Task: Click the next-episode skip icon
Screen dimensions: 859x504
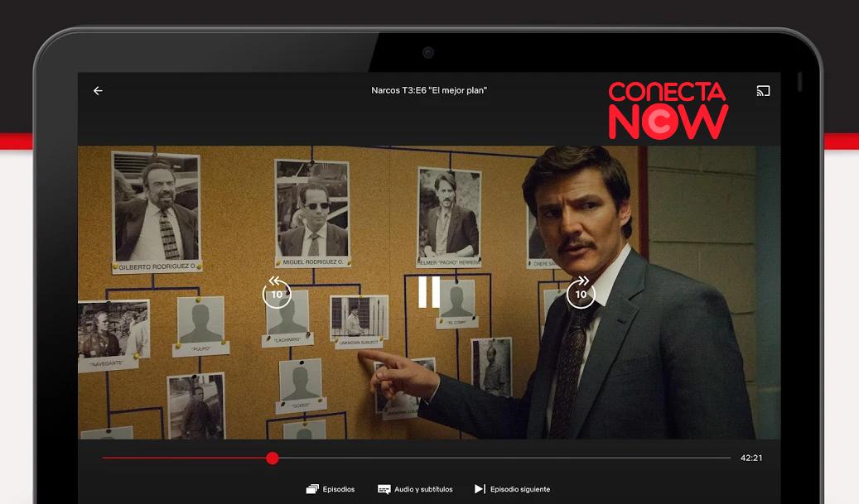Action: (480, 488)
